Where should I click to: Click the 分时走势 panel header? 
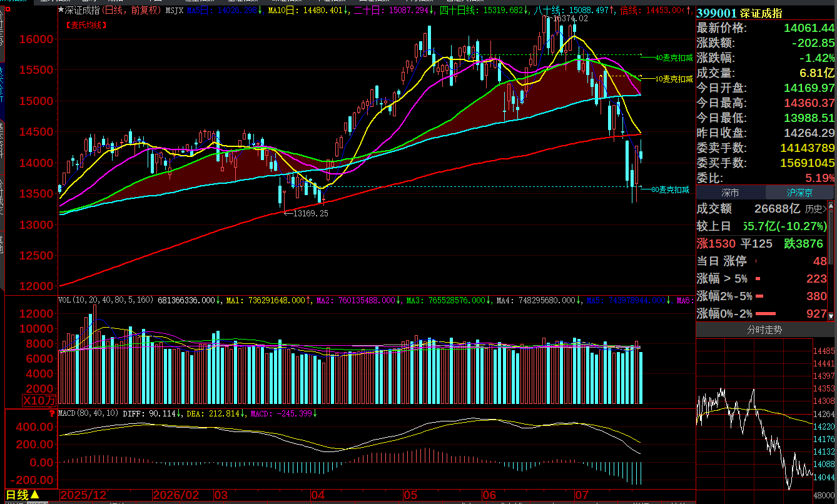pyautogui.click(x=766, y=330)
